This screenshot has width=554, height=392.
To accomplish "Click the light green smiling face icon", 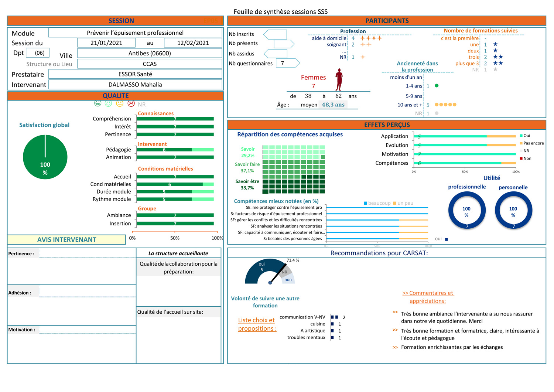I will click(x=109, y=103).
